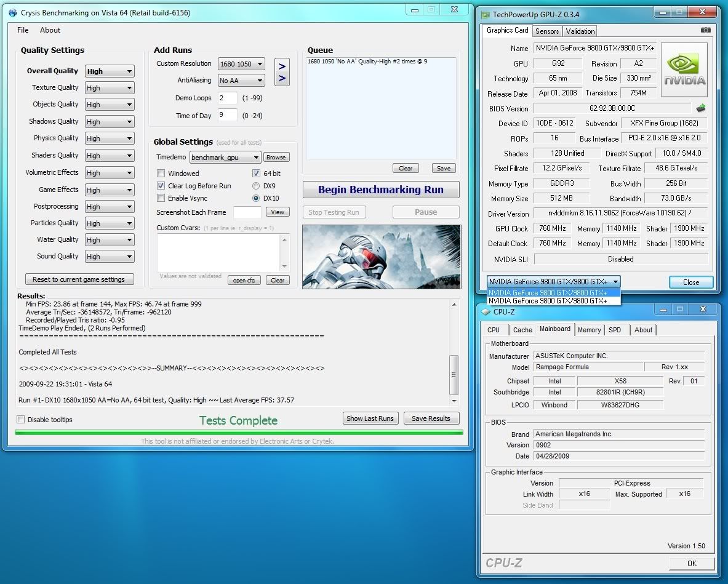Open the Postprocessing dropdown
728x584 pixels.
pyautogui.click(x=110, y=207)
